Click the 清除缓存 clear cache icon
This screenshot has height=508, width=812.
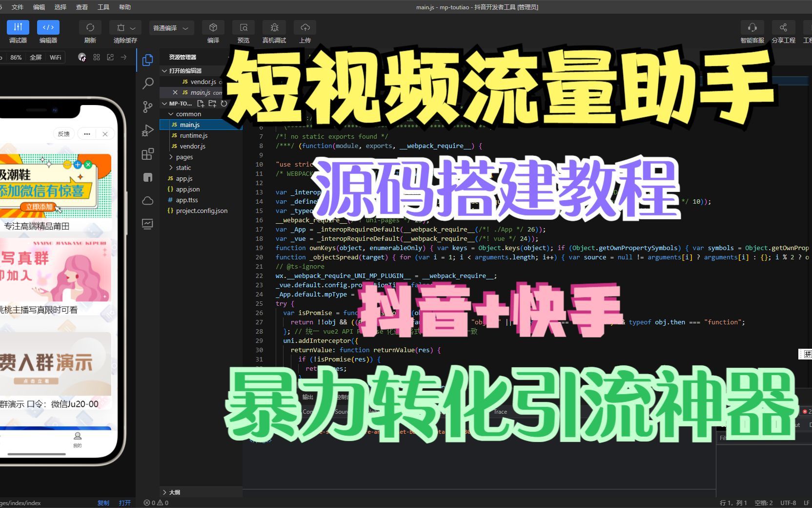coord(121,28)
